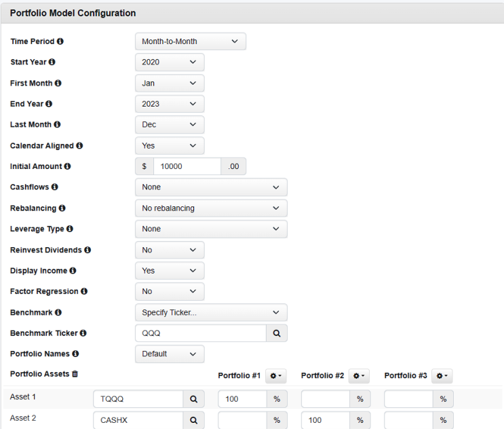Image resolution: width=504 pixels, height=429 pixels.
Task: Click Asset 1 Portfolio #2 allocation field
Action: [x=326, y=399]
